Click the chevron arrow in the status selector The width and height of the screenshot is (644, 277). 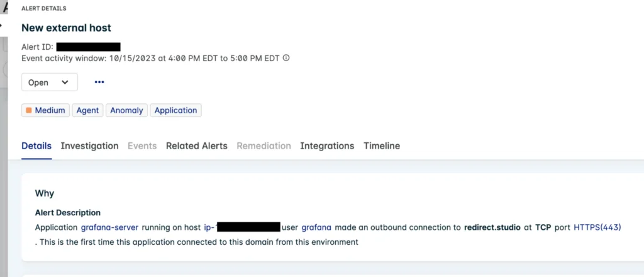(65, 82)
